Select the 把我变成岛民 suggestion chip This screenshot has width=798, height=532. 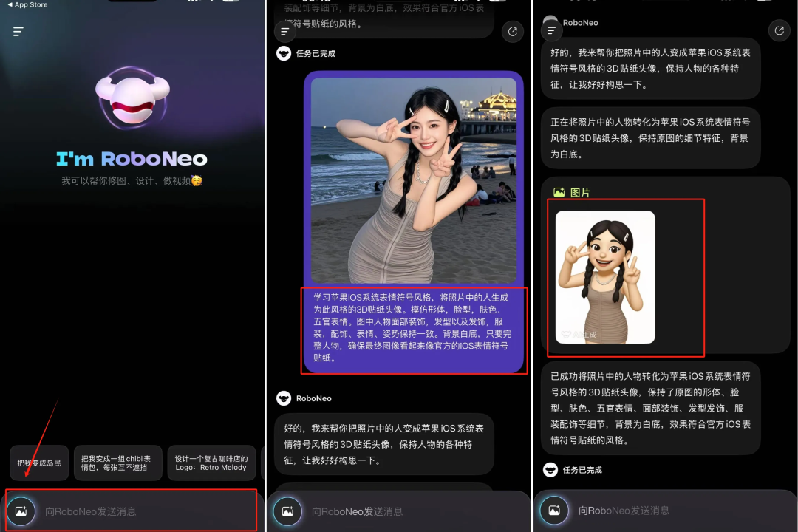38,463
